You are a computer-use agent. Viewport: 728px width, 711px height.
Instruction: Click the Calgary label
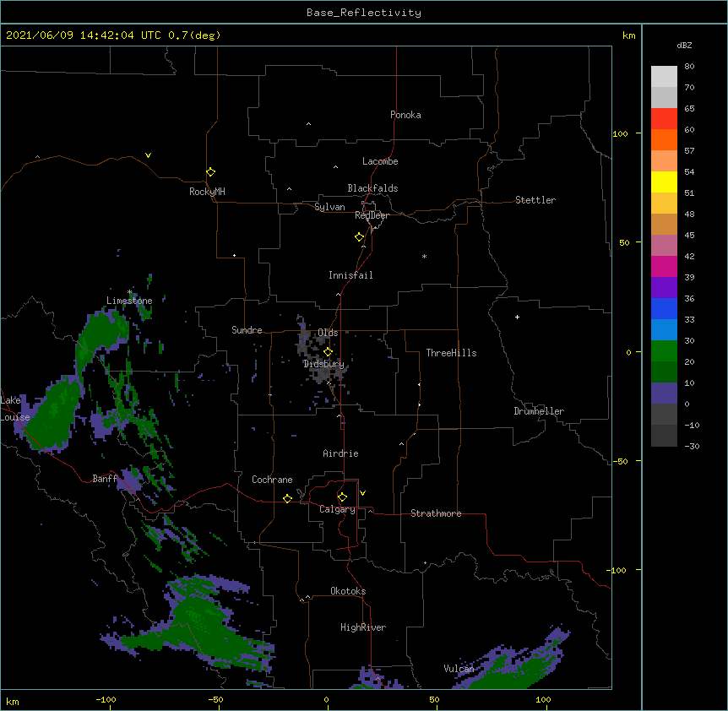tap(337, 509)
